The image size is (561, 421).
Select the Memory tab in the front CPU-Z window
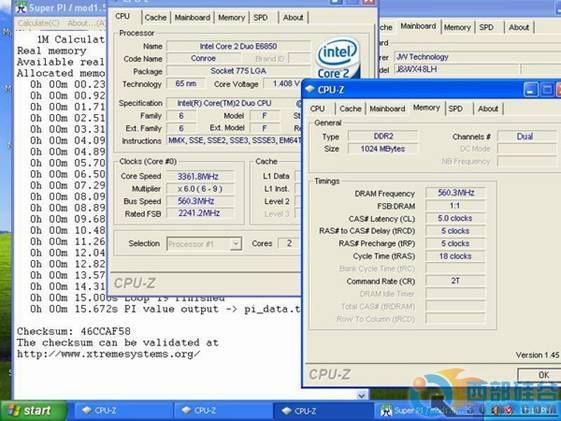click(x=426, y=107)
